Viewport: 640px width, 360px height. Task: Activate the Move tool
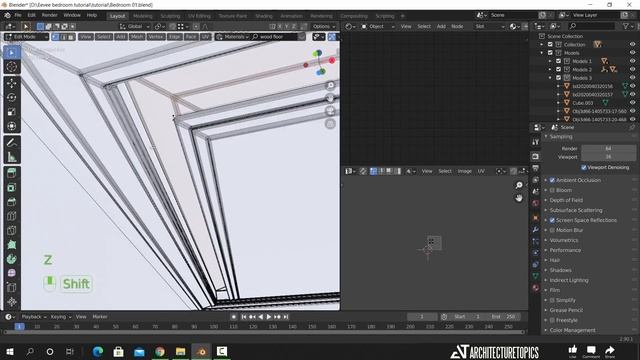11,83
